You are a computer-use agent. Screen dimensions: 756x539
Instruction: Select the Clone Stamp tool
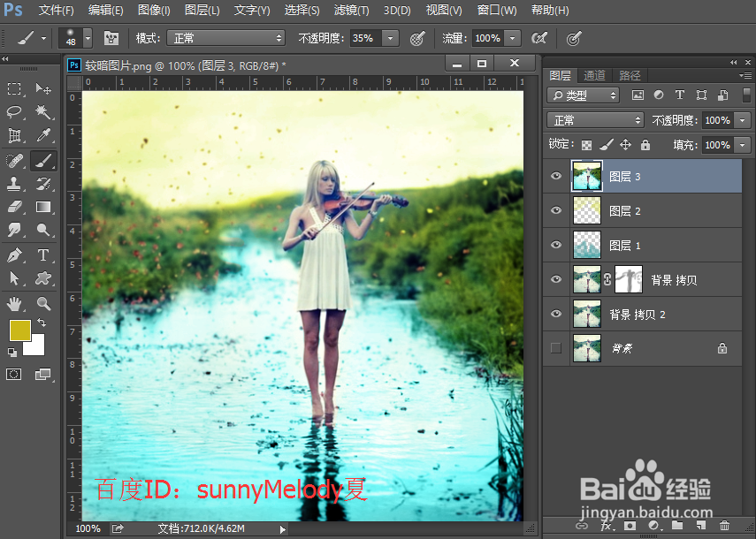[14, 184]
